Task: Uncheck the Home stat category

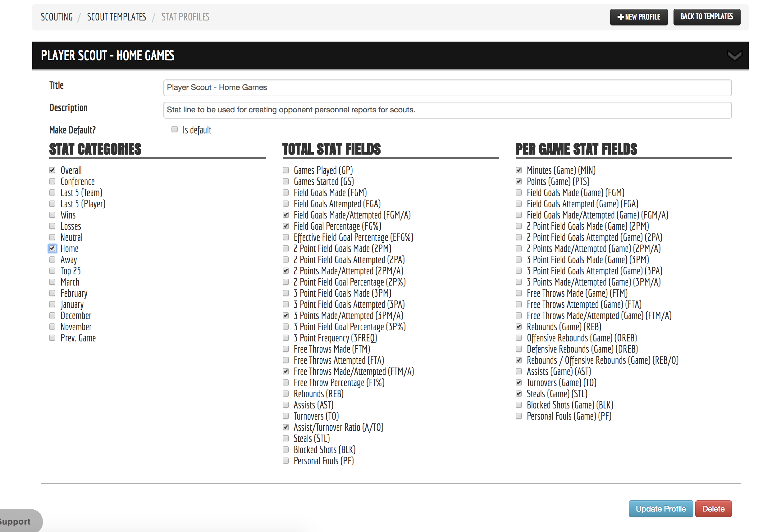Action: pyautogui.click(x=52, y=249)
